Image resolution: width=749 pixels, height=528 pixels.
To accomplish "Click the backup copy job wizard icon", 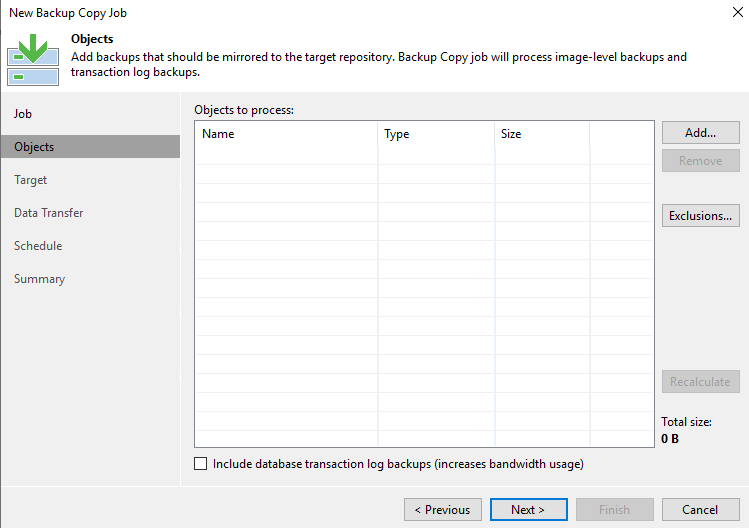I will pos(33,60).
